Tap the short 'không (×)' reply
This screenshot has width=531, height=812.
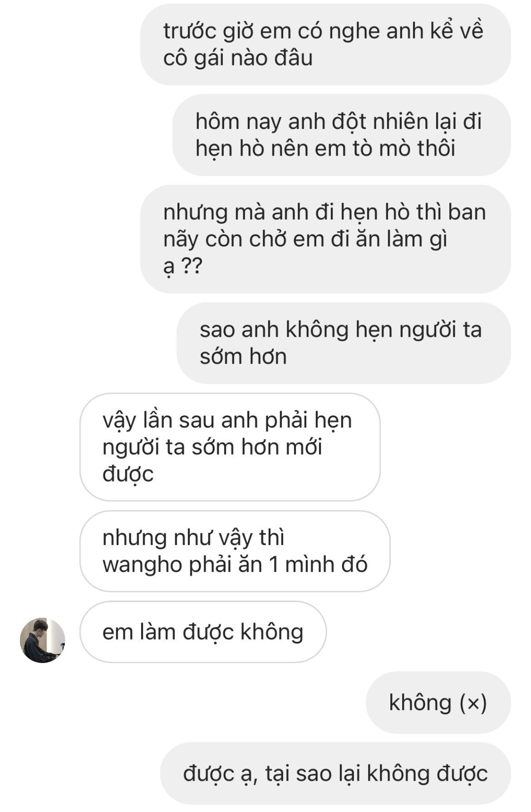[x=438, y=703]
